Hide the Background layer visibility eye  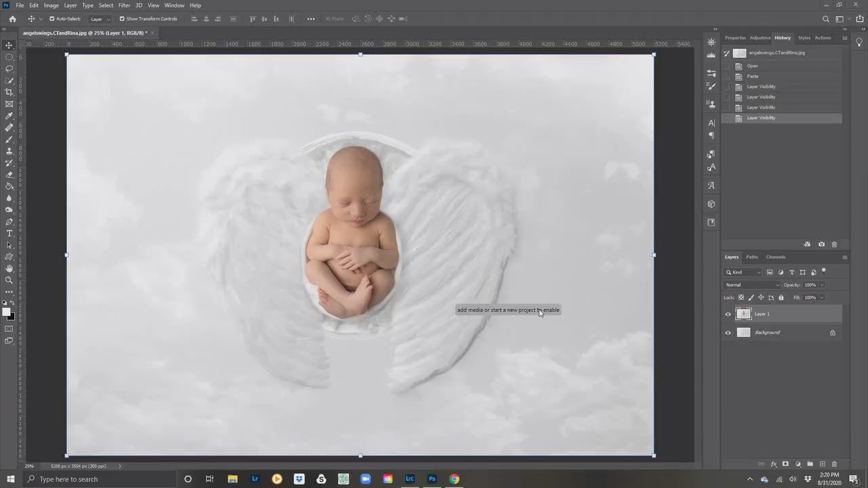tap(728, 332)
